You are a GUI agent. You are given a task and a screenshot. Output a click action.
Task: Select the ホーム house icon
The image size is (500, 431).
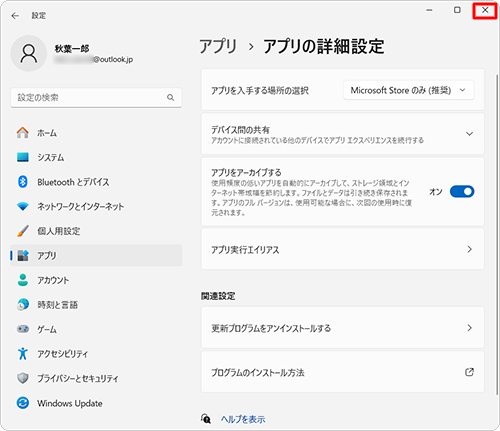[x=23, y=133]
